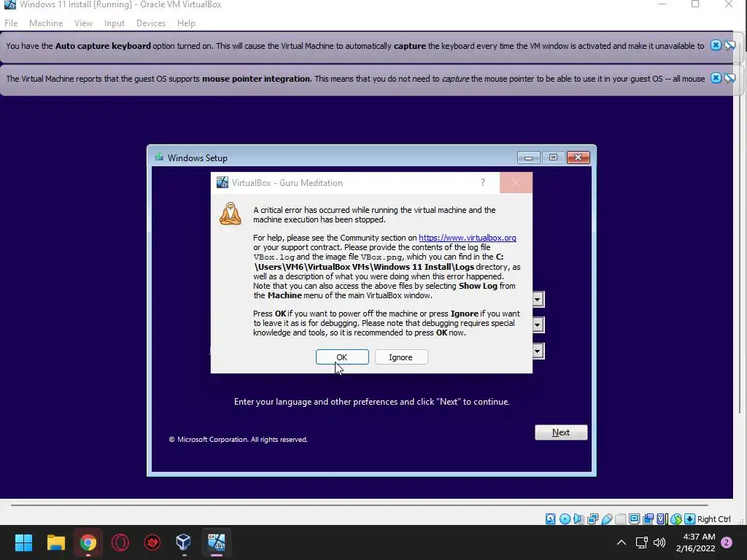
Task: Expand the second dropdown in Windows Setup
Action: tap(538, 325)
